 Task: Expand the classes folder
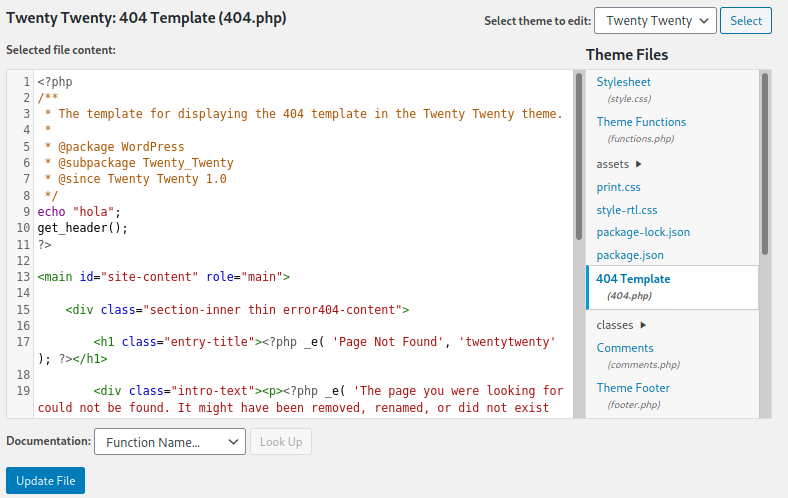pyautogui.click(x=643, y=325)
